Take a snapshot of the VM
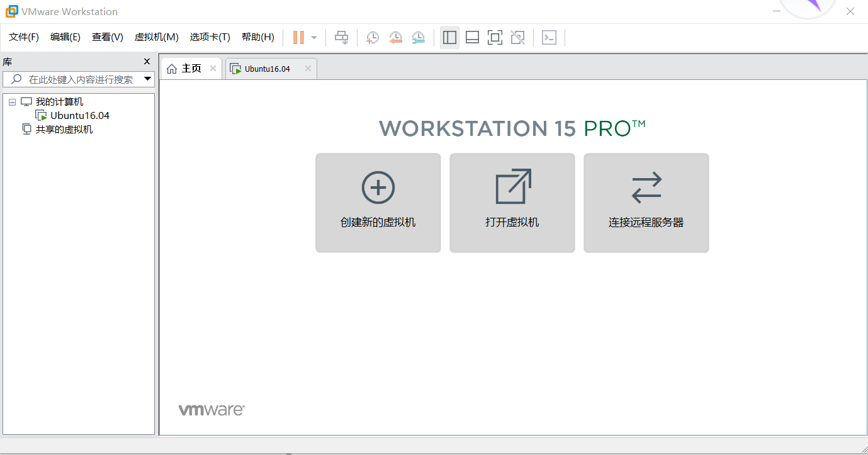Image resolution: width=868 pixels, height=455 pixels. coord(373,38)
